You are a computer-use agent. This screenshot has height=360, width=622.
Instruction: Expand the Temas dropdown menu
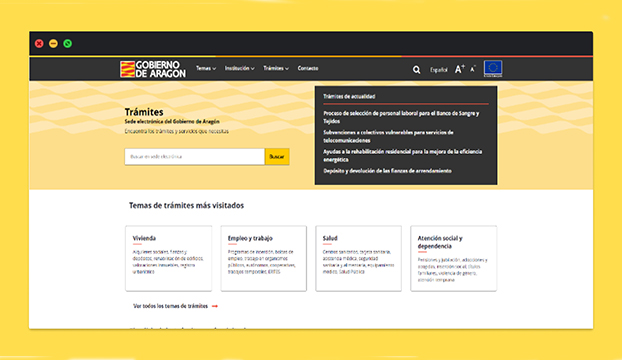[206, 69]
